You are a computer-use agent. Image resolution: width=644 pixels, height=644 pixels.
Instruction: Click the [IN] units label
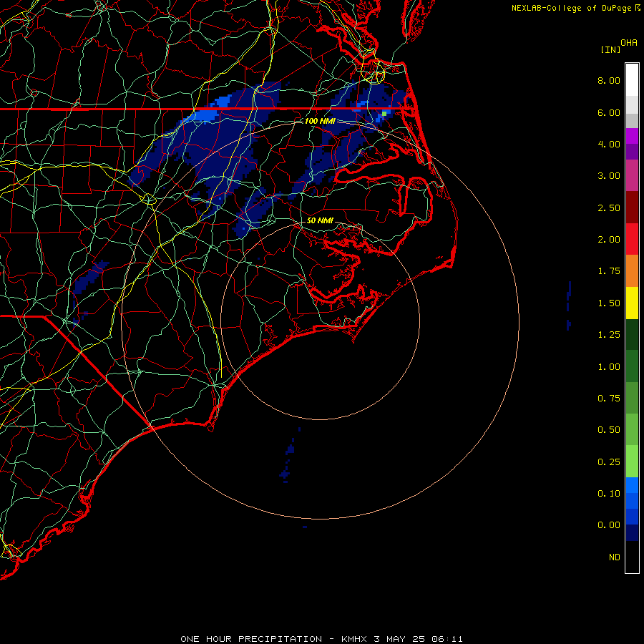coord(610,49)
